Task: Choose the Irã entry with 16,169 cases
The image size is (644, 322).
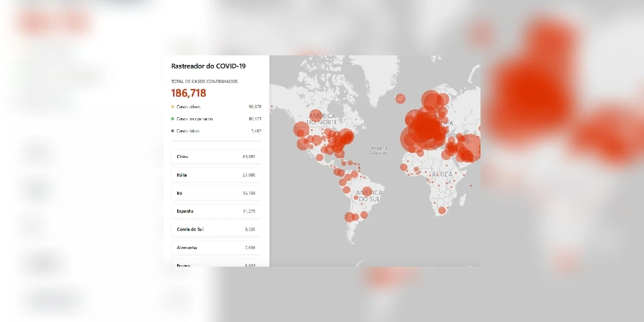Action: pos(216,193)
